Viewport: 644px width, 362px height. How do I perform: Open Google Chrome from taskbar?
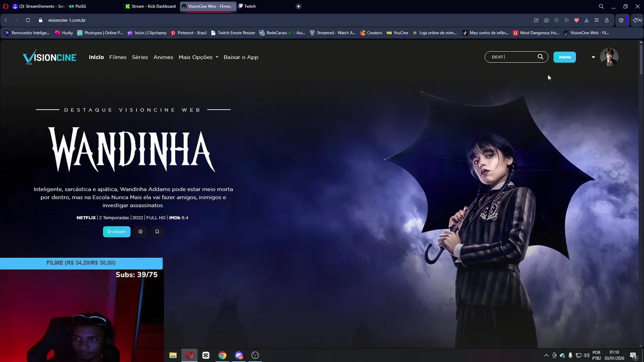222,355
